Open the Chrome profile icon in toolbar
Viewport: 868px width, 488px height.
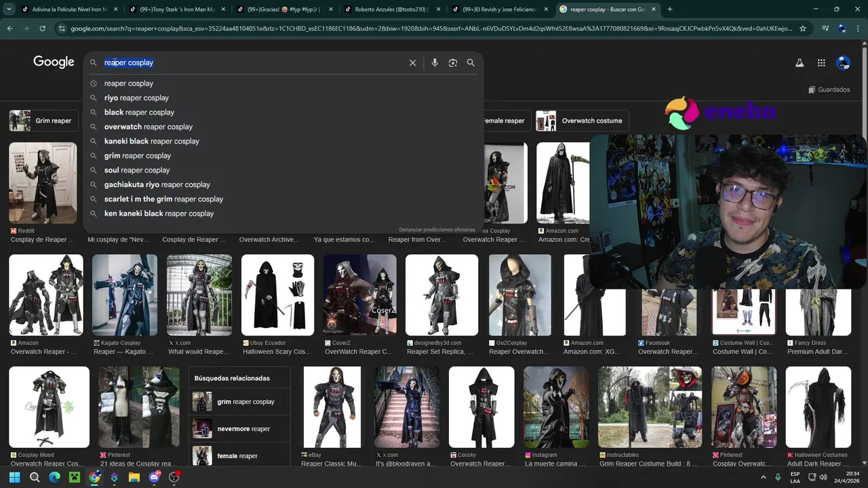[x=842, y=28]
